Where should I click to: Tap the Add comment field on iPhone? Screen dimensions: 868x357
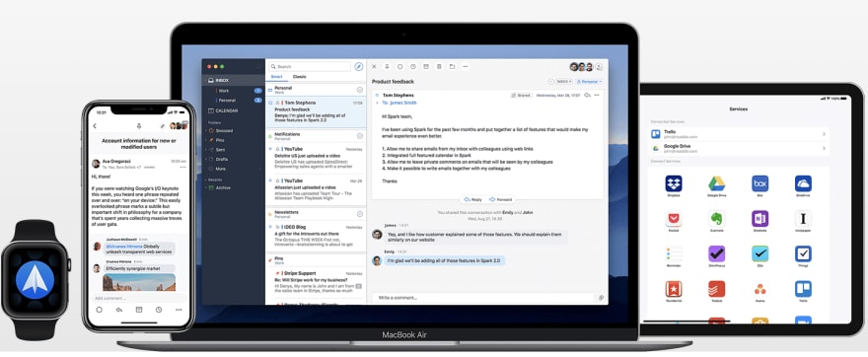coord(138,298)
